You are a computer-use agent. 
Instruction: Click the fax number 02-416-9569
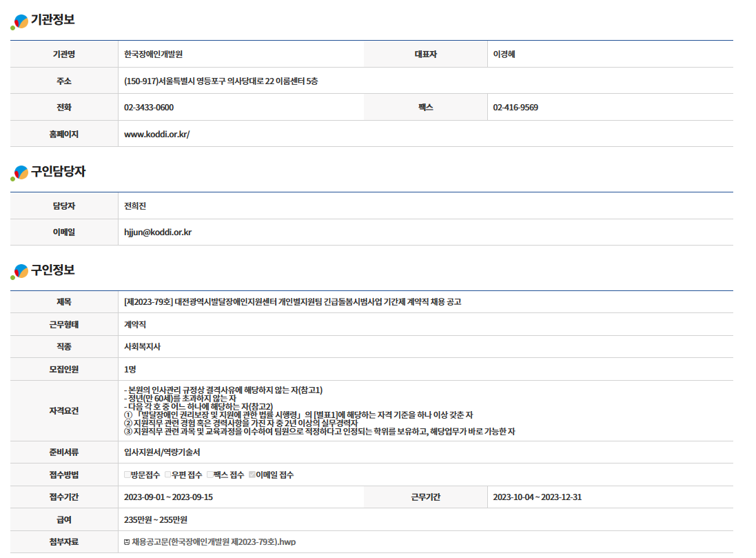pos(515,108)
